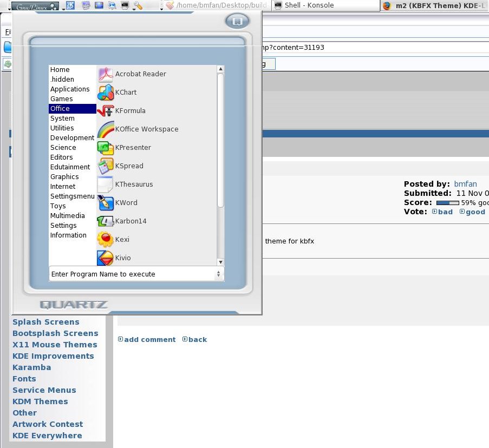Open the KDE K menu icon

click(70, 5)
